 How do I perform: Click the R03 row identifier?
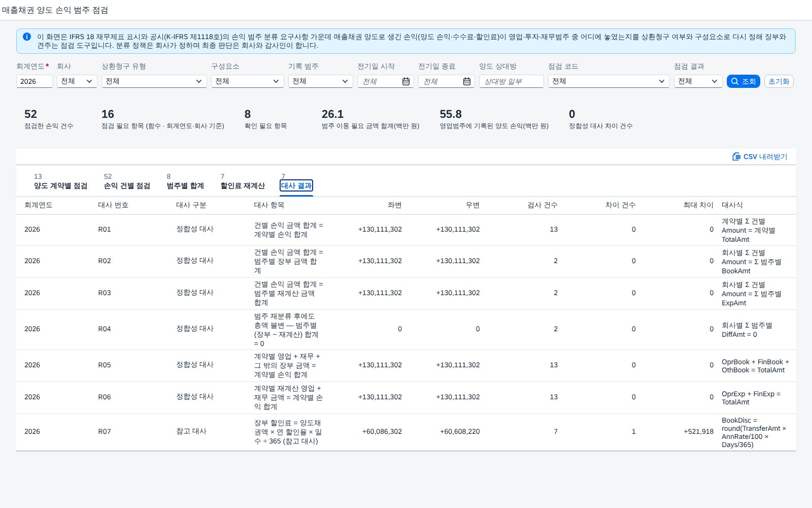(x=105, y=293)
